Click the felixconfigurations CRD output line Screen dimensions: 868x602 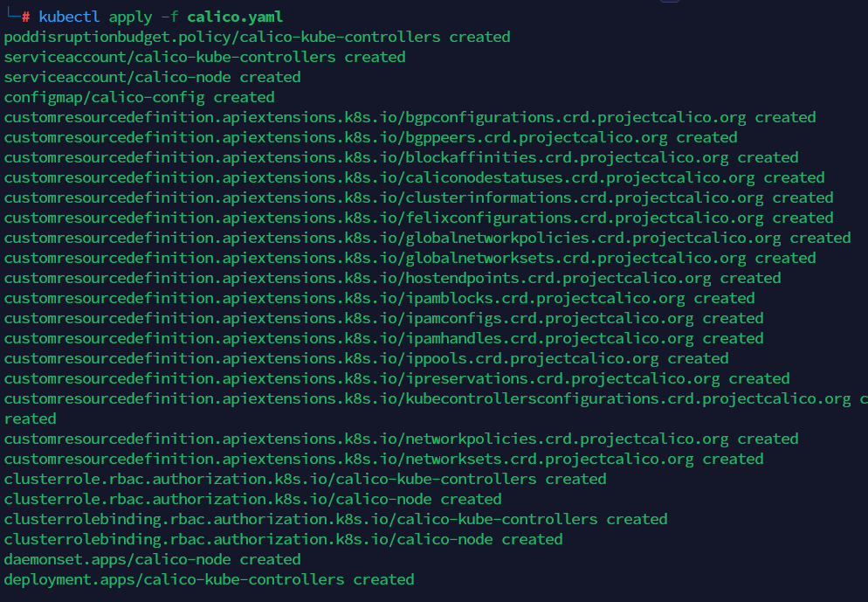[418, 218]
